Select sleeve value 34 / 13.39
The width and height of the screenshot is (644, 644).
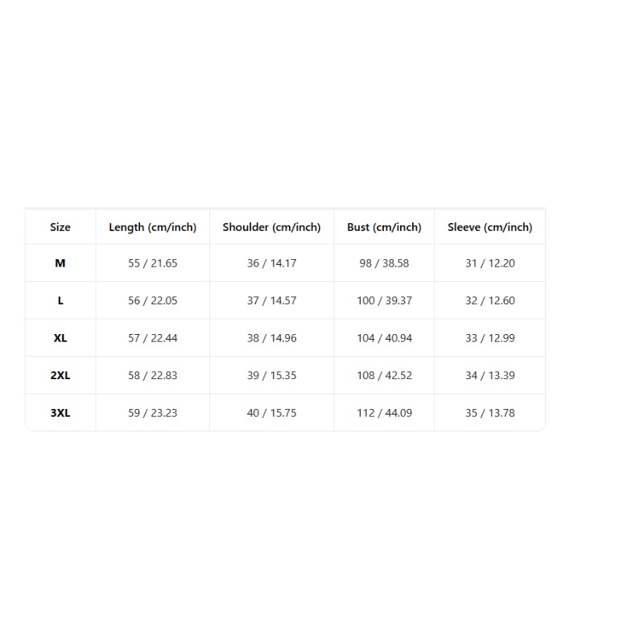pyautogui.click(x=490, y=375)
